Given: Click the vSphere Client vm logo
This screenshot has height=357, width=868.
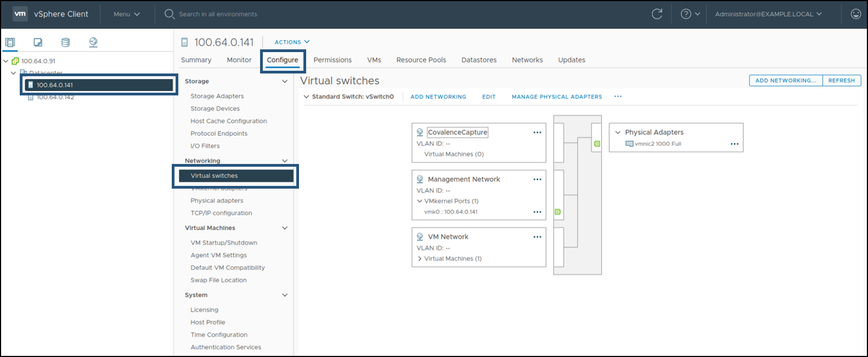Looking at the screenshot, I should 20,14.
